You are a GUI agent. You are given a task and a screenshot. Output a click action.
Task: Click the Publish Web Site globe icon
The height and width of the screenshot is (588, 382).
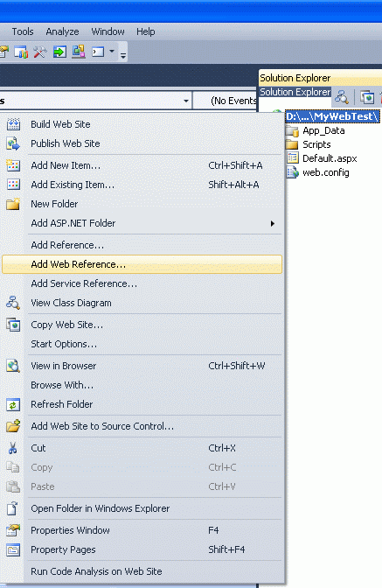[13, 143]
